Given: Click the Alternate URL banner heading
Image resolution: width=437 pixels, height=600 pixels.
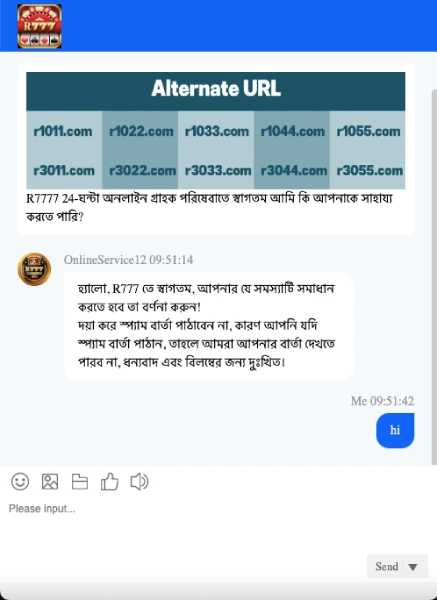Looking at the screenshot, I should tap(216, 89).
